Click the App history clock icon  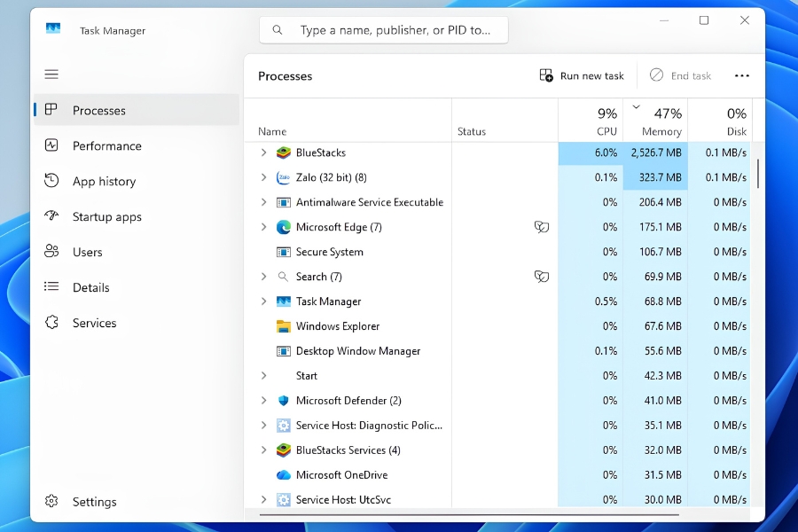(x=51, y=180)
